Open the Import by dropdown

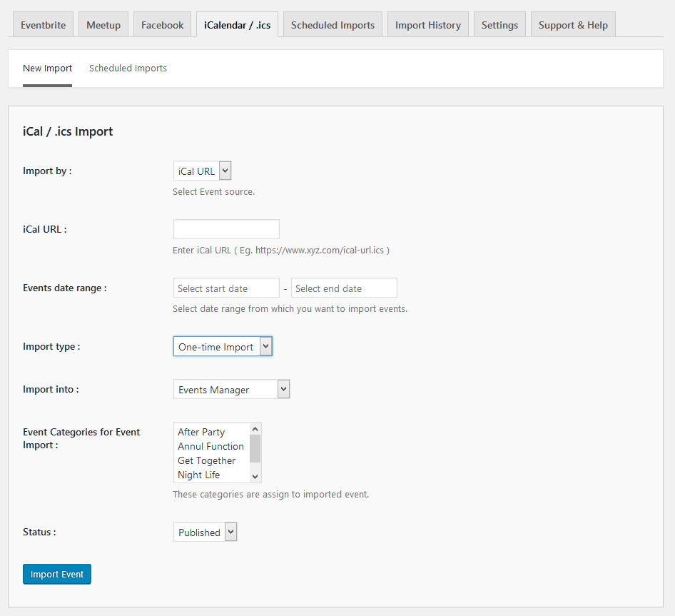[203, 171]
